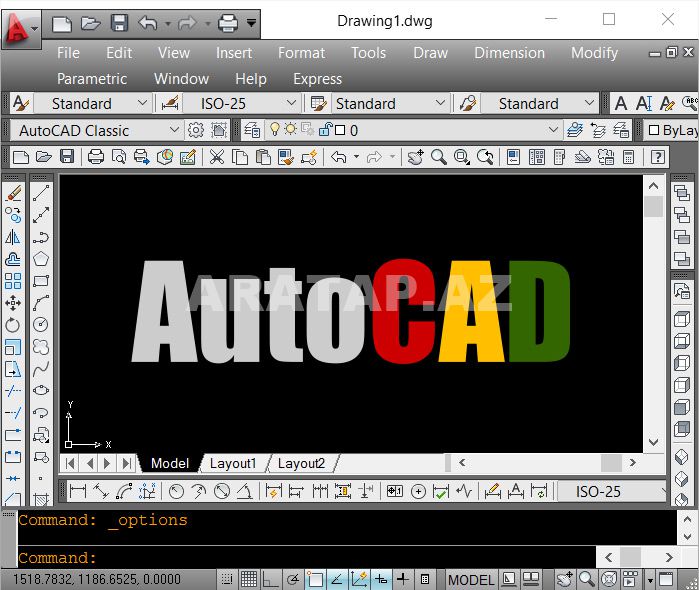The image size is (699, 590).
Task: Toggle Grid Display in status bar
Action: coord(249,579)
